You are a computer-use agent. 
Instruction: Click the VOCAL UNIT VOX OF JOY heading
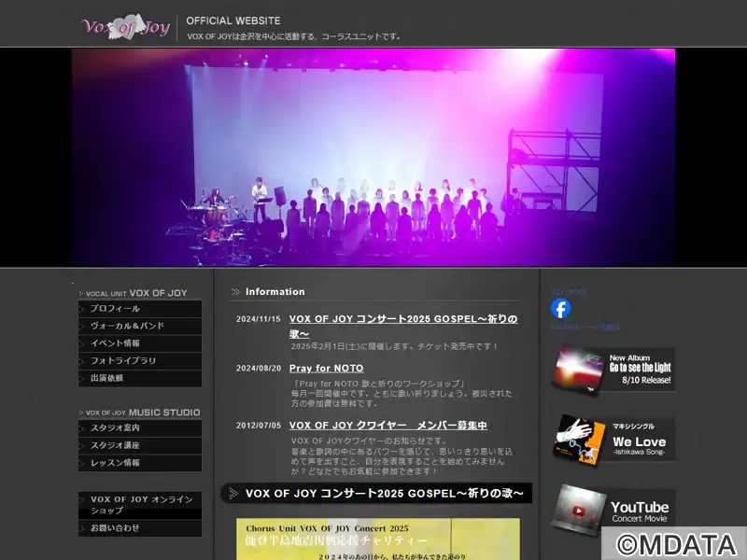coord(136,293)
